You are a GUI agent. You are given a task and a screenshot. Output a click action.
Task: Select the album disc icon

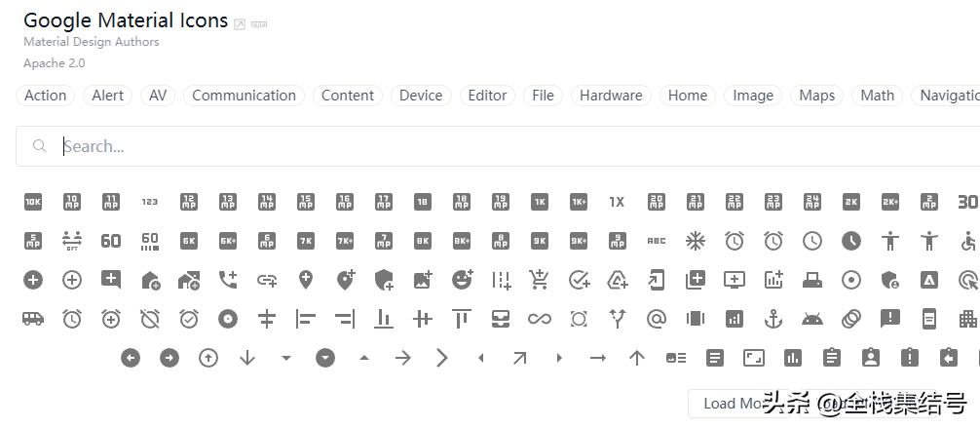pyautogui.click(x=228, y=319)
